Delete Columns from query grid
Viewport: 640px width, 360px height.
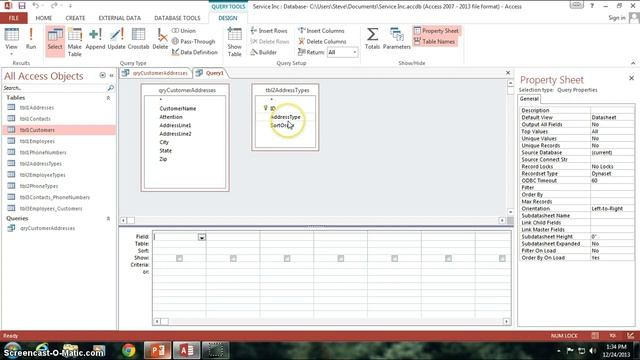coord(322,41)
